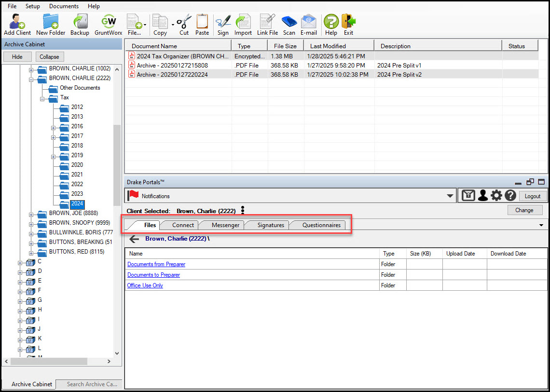The height and width of the screenshot is (392, 550).
Task: Click the tree vertical scrollbar down arrow
Action: point(117,353)
